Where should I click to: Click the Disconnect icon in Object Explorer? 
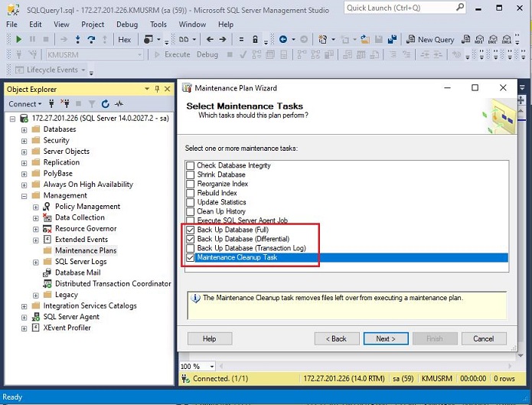pyautogui.click(x=67, y=104)
